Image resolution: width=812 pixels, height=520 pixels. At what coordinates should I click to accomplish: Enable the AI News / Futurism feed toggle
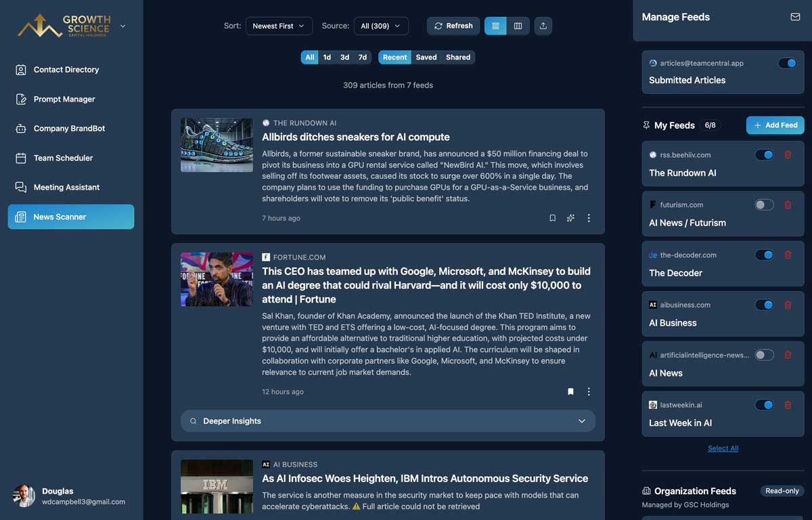tap(764, 204)
